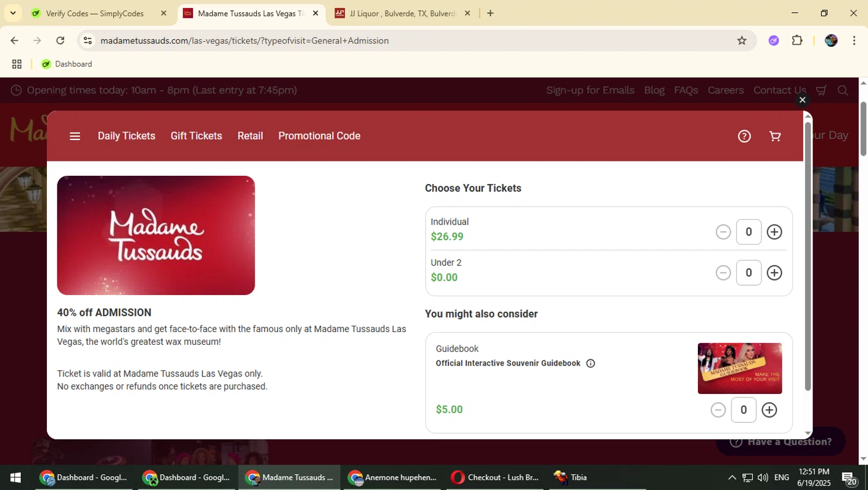Open the tab search dropdown arrow
The image size is (868, 490).
pyautogui.click(x=13, y=13)
